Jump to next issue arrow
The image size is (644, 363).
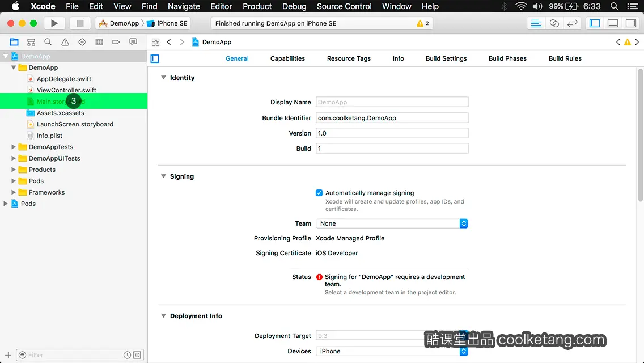[637, 42]
